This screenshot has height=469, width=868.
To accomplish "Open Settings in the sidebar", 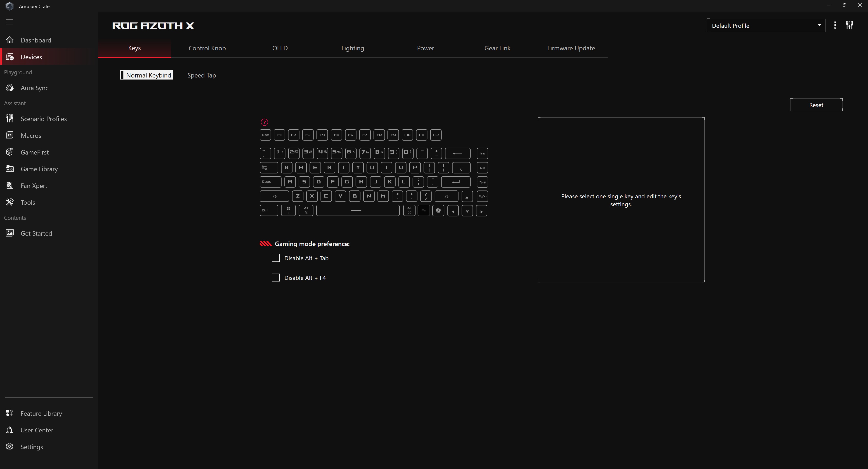I will 49,447.
